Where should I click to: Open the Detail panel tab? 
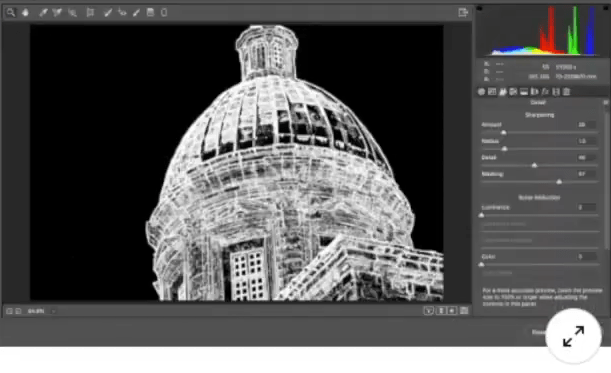point(503,92)
